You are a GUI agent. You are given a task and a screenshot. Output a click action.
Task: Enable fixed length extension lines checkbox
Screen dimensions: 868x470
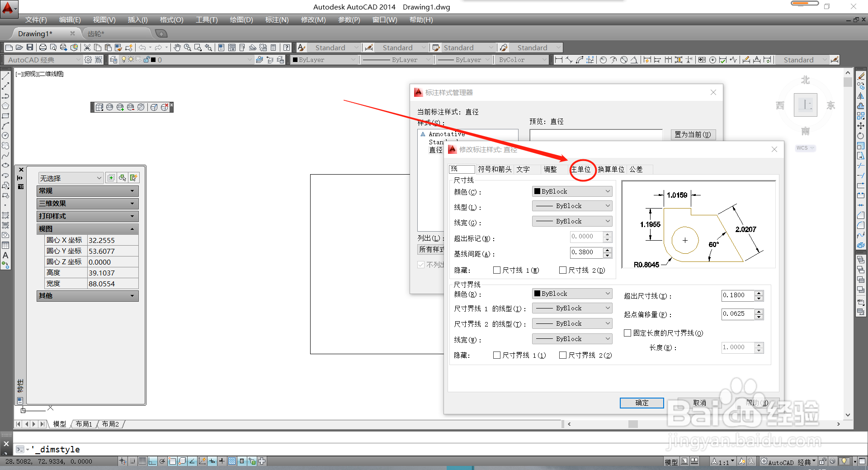point(627,333)
